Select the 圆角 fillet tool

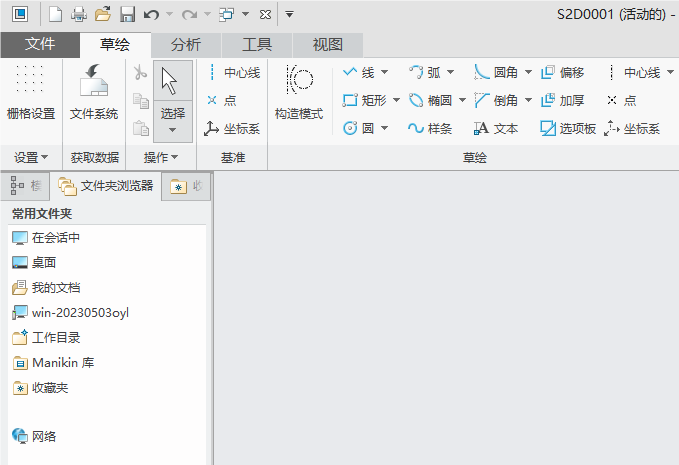(496, 72)
